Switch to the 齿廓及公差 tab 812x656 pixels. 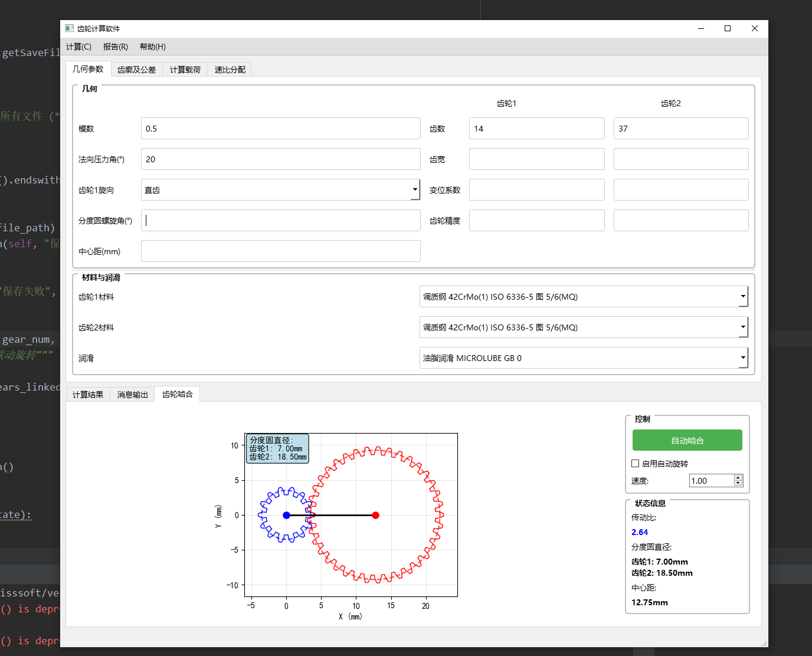136,70
